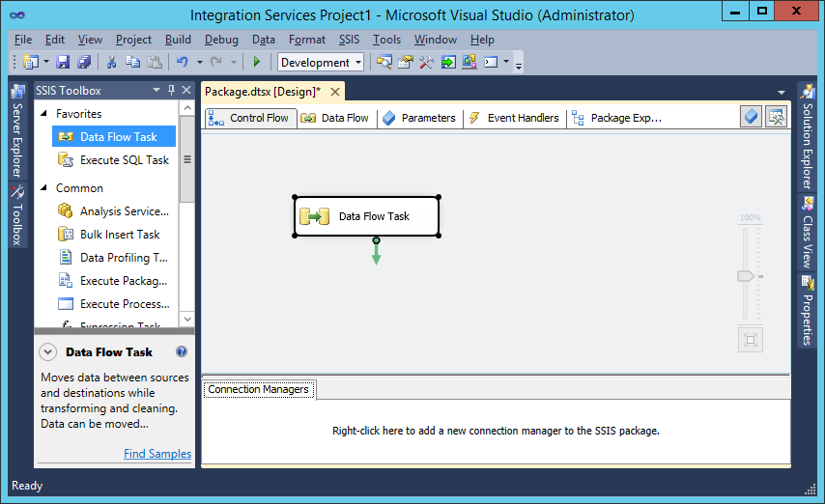The width and height of the screenshot is (825, 504).
Task: Open the Redo history dropdown arrow
Action: click(234, 62)
